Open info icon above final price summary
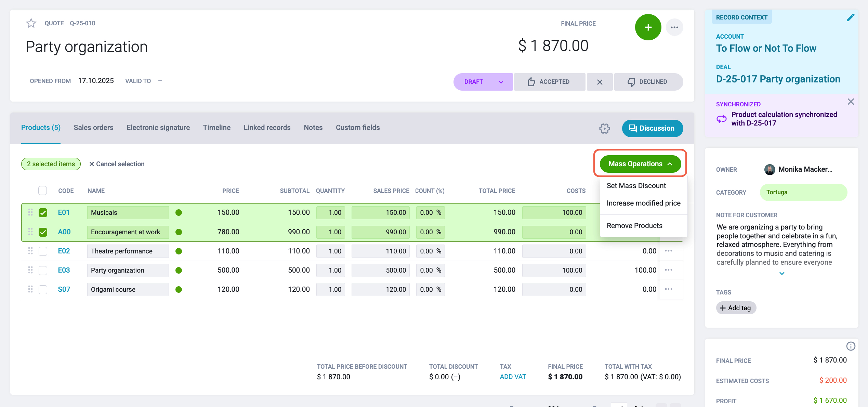868x407 pixels. click(x=851, y=346)
